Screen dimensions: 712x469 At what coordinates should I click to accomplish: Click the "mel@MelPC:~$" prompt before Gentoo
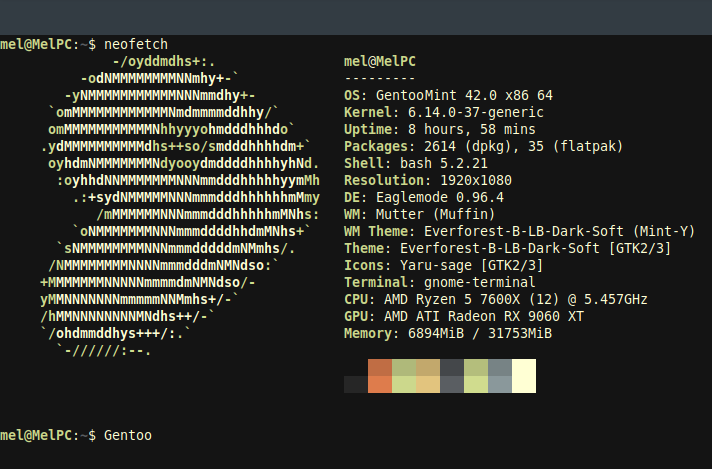click(x=48, y=435)
